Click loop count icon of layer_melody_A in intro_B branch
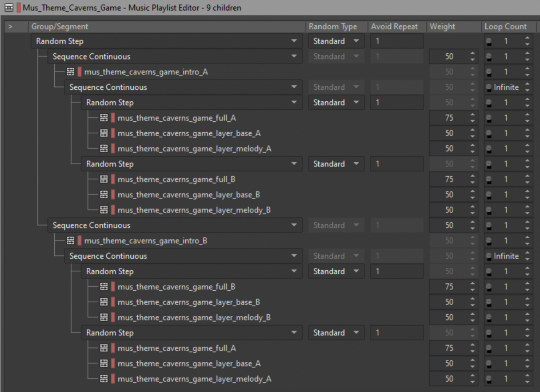 click(x=489, y=379)
